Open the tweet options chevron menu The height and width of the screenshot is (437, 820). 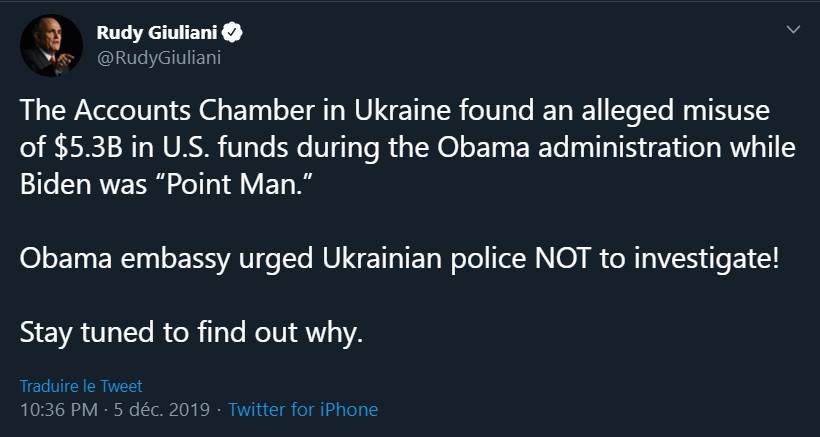[x=794, y=31]
